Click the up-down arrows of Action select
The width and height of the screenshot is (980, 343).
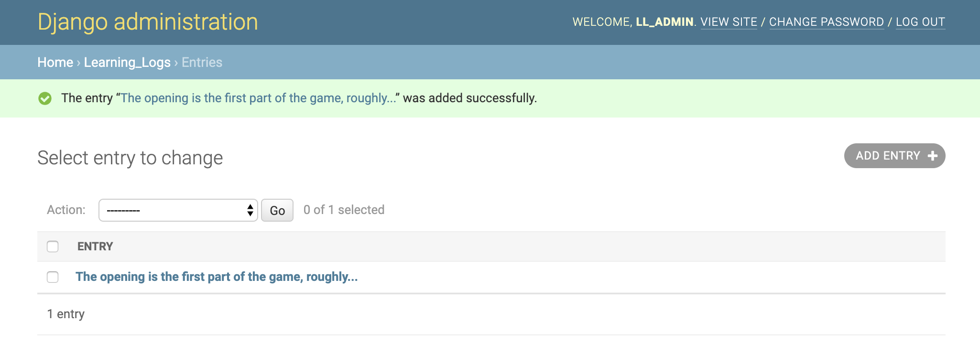pyautogui.click(x=250, y=210)
